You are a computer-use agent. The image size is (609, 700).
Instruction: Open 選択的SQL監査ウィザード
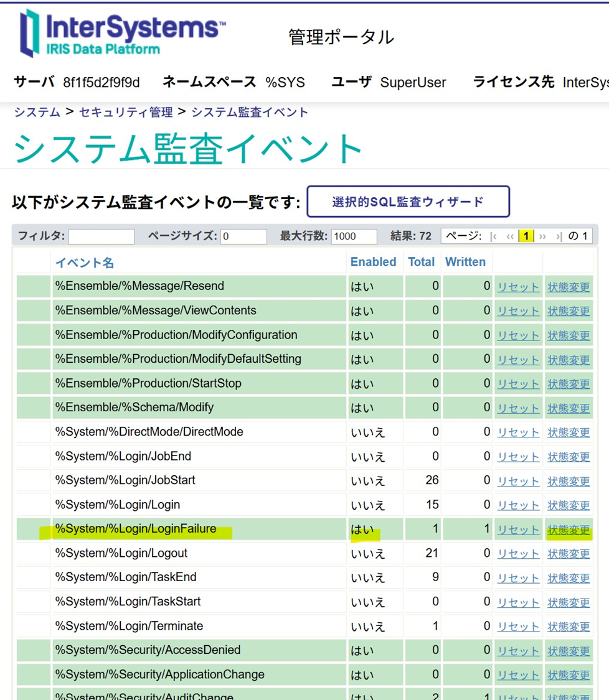408,202
